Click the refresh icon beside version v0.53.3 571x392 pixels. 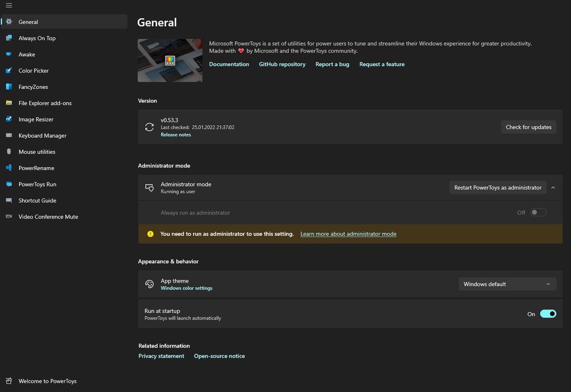149,127
